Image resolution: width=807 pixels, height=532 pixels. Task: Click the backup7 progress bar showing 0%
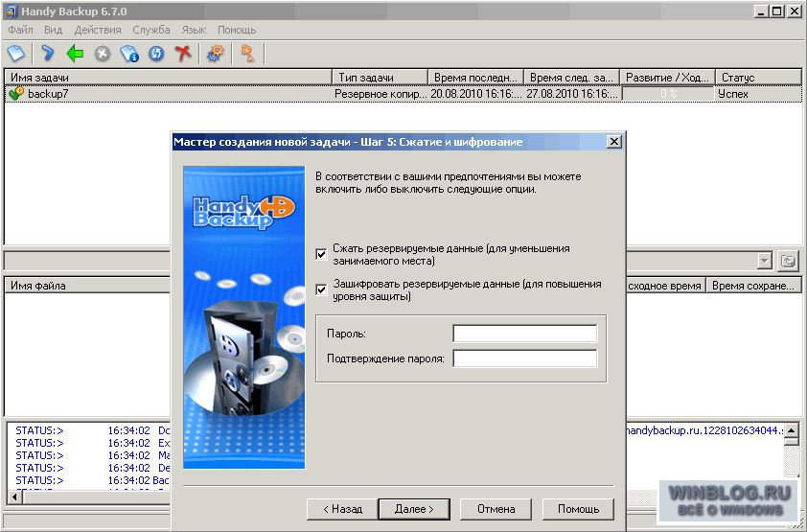[x=668, y=94]
